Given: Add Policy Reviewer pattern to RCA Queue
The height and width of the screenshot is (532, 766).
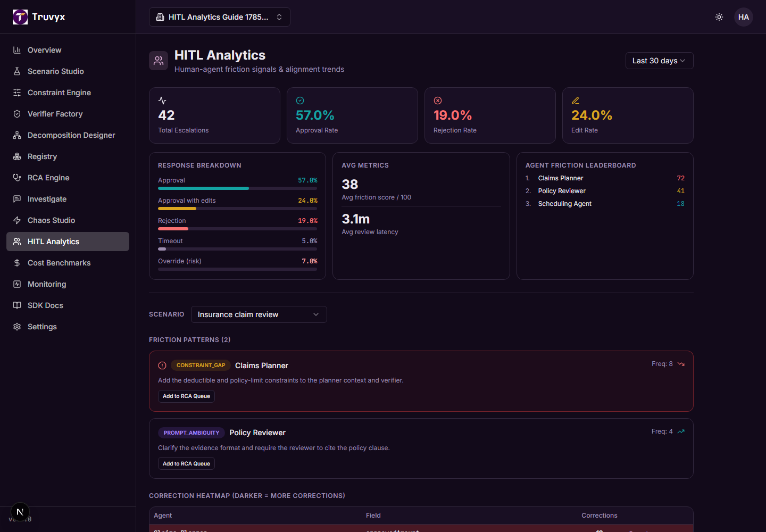Looking at the screenshot, I should pyautogui.click(x=186, y=463).
